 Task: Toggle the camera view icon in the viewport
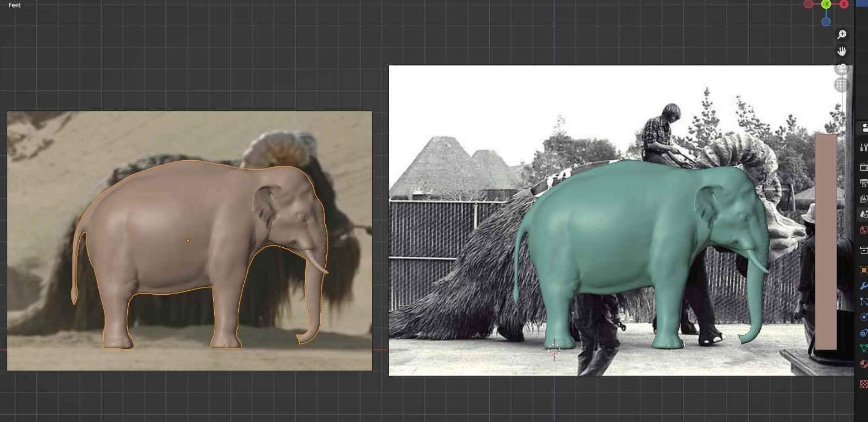click(841, 68)
